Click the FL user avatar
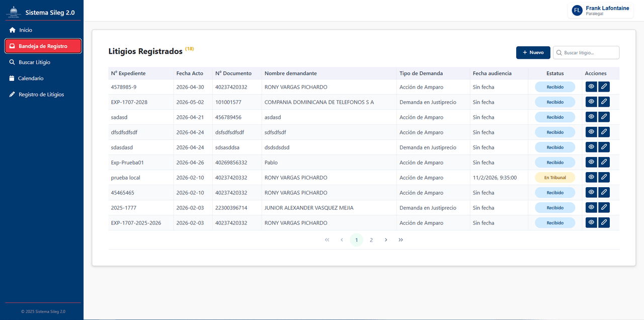This screenshot has height=320, width=644. pos(577,11)
